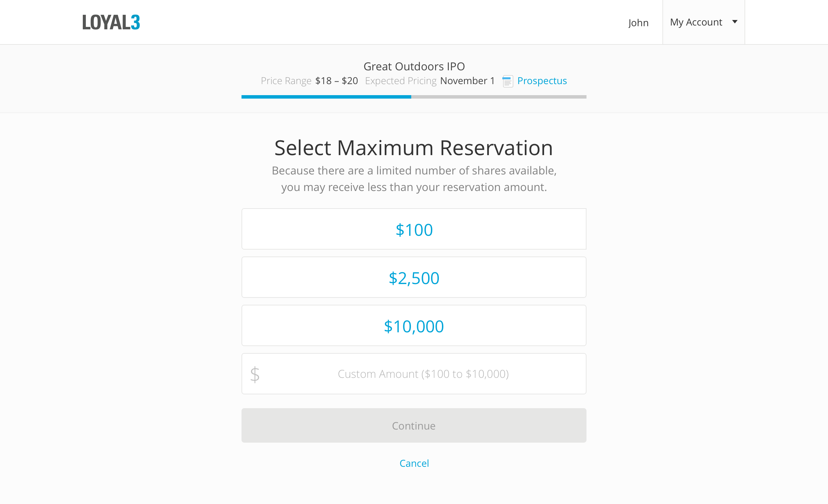Open the Prospectus link
This screenshot has width=828, height=504.
(542, 81)
